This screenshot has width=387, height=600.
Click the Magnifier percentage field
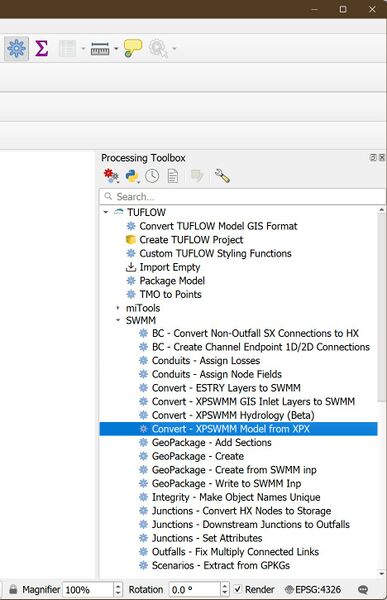88,589
